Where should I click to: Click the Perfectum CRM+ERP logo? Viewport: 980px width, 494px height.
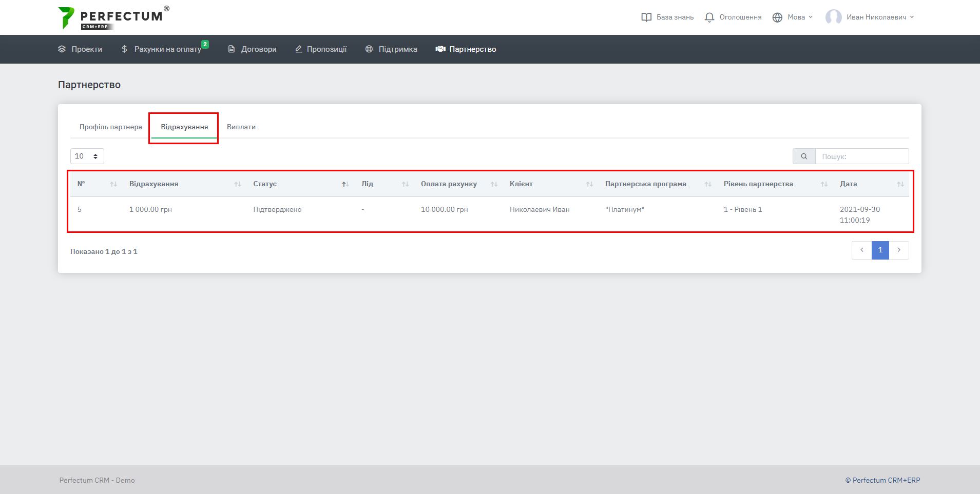click(113, 17)
